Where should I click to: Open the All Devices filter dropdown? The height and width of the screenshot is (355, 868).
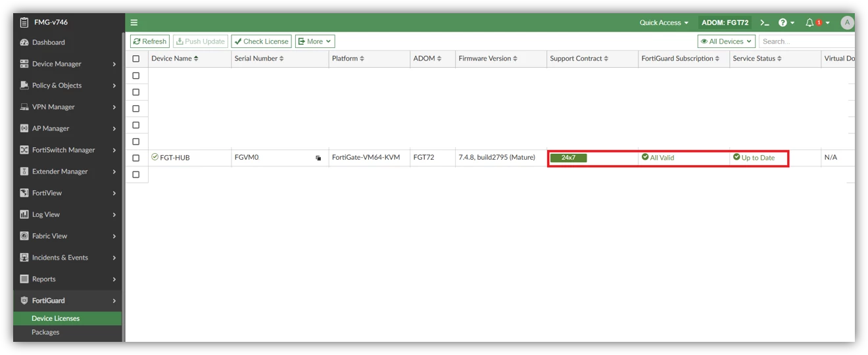click(726, 41)
